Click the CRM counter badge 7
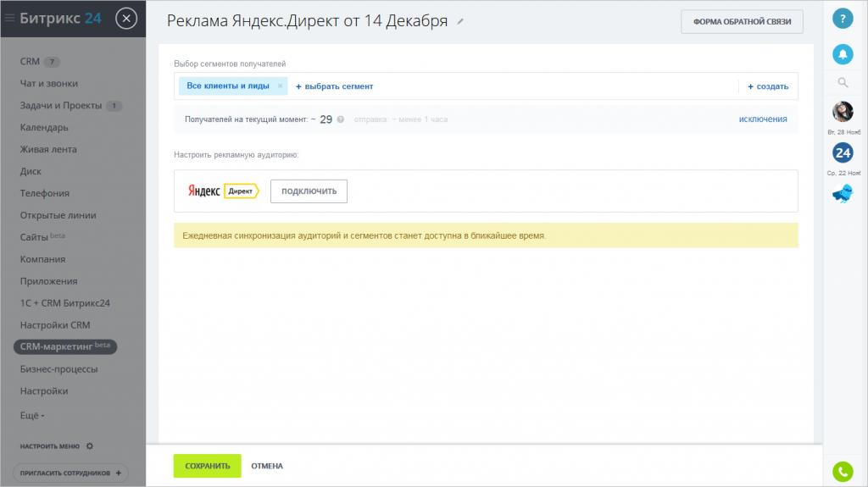This screenshot has width=868, height=487. 52,62
